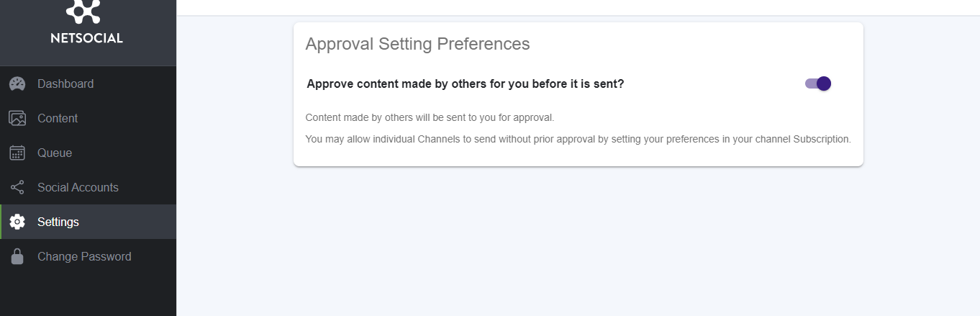Viewport: 980px width, 316px height.
Task: Open the Dashboard menu item label
Action: [x=65, y=83]
